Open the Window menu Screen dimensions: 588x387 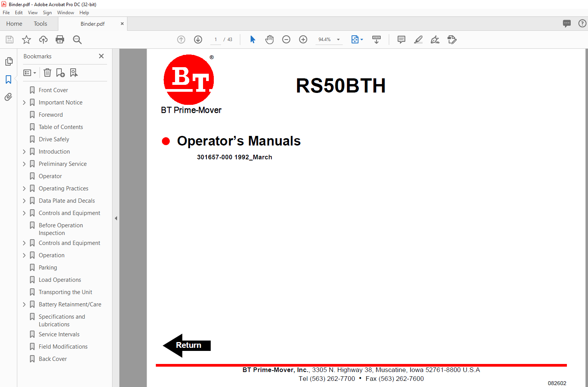(x=66, y=13)
